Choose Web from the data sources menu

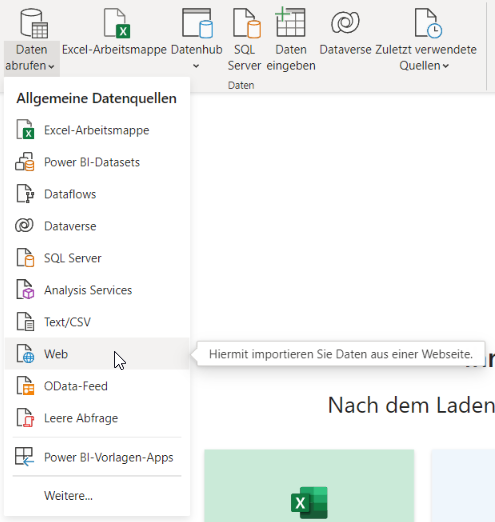click(x=97, y=354)
